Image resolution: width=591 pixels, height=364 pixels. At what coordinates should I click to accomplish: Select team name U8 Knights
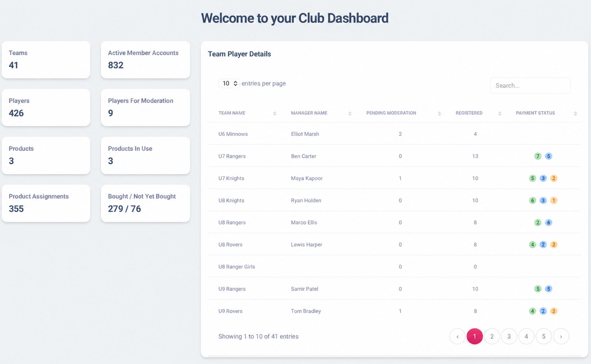(x=231, y=200)
